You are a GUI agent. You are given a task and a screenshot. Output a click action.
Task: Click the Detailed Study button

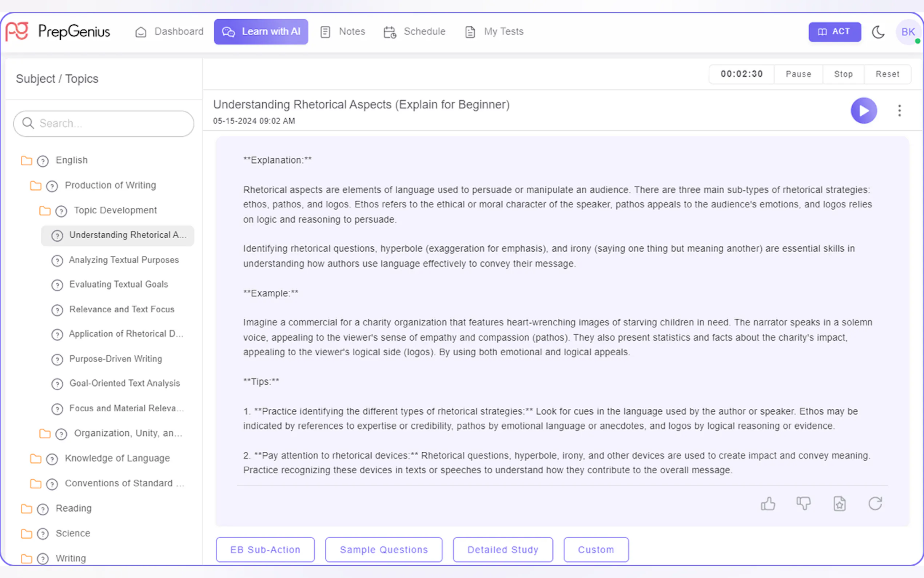[x=503, y=549]
